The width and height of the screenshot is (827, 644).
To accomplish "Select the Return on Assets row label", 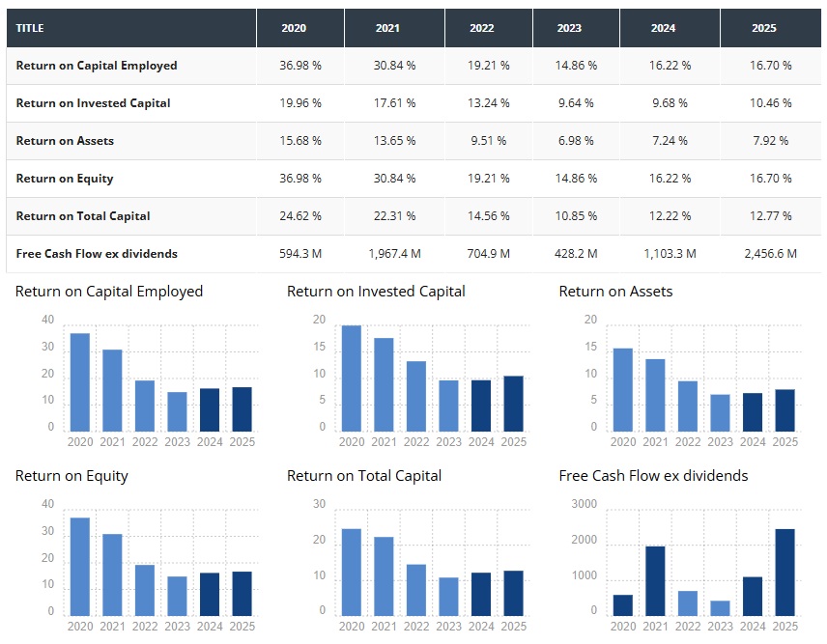I will point(65,141).
